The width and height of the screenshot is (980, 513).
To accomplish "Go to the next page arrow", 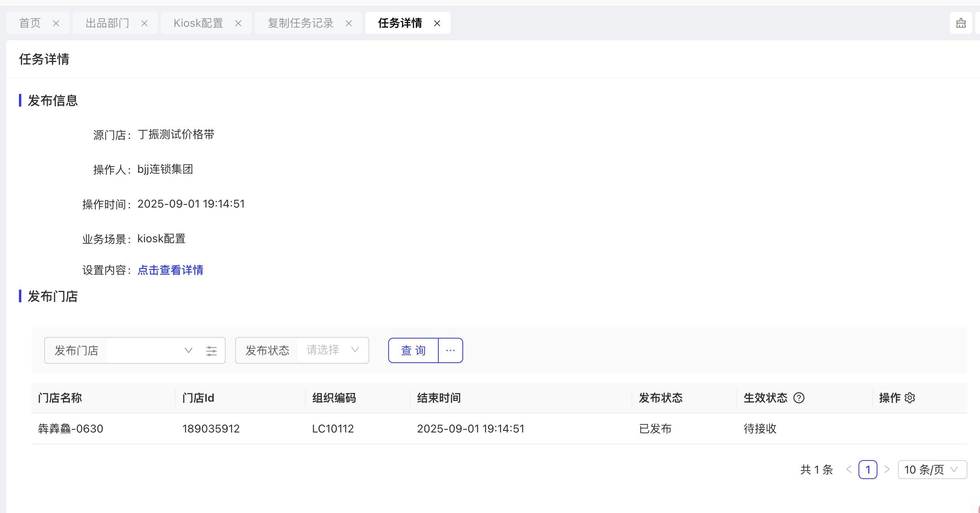I will coord(887,470).
